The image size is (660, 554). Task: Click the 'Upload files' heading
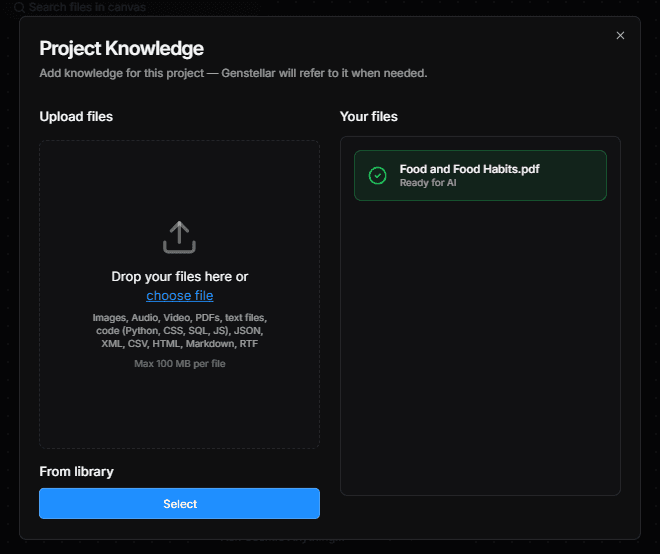coord(76,117)
